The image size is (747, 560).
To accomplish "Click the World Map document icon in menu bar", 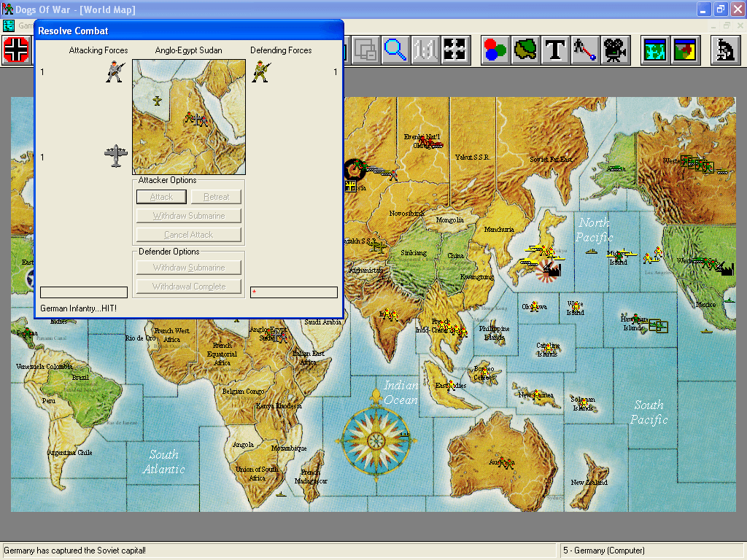I will point(9,26).
